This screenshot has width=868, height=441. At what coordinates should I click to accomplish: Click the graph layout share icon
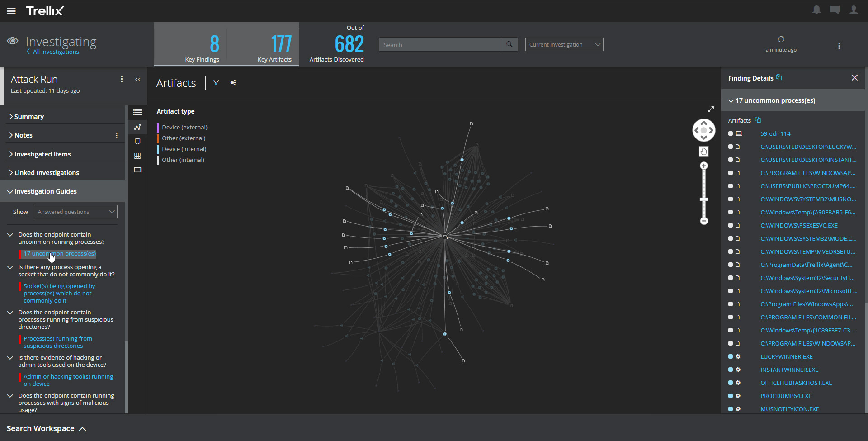coord(233,83)
